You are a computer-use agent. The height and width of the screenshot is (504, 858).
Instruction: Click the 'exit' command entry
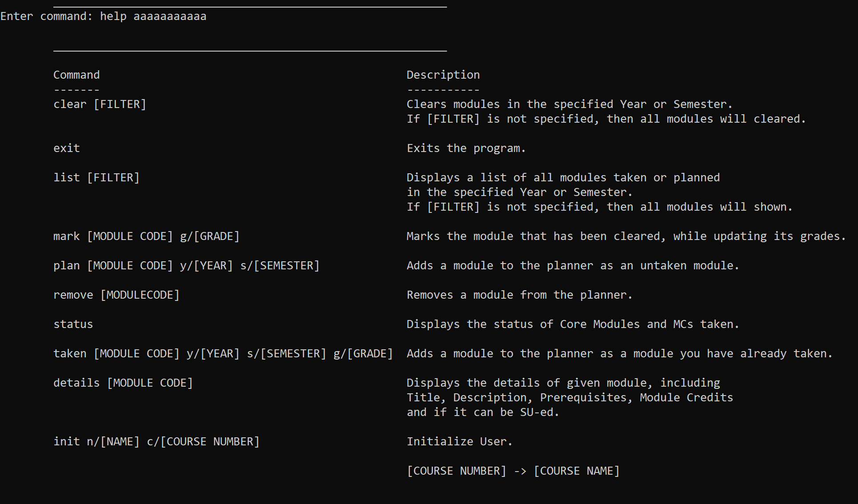click(67, 148)
